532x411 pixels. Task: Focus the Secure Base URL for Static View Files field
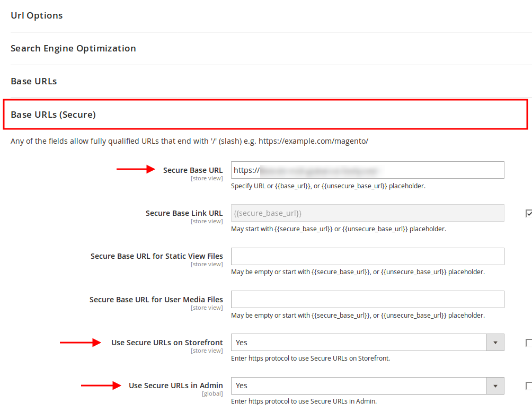click(367, 256)
